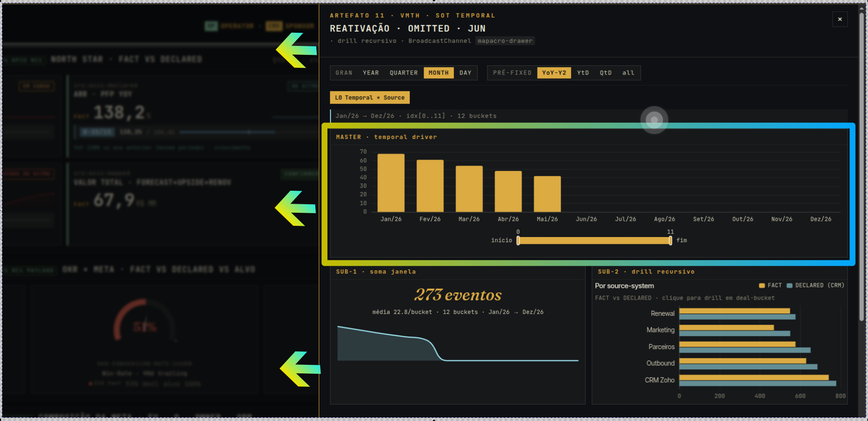Click the Dez/26 axis label
Viewport: 868px width, 421px height.
coord(821,219)
